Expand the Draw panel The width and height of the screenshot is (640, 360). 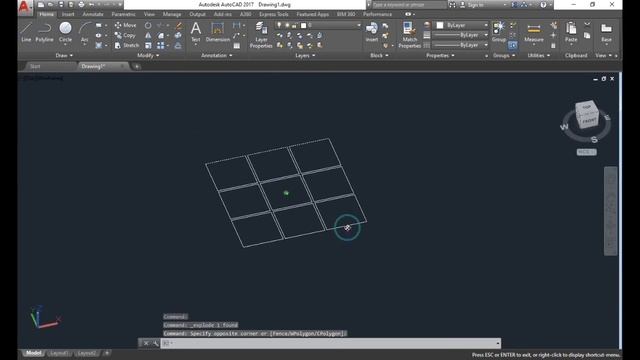tap(64, 56)
